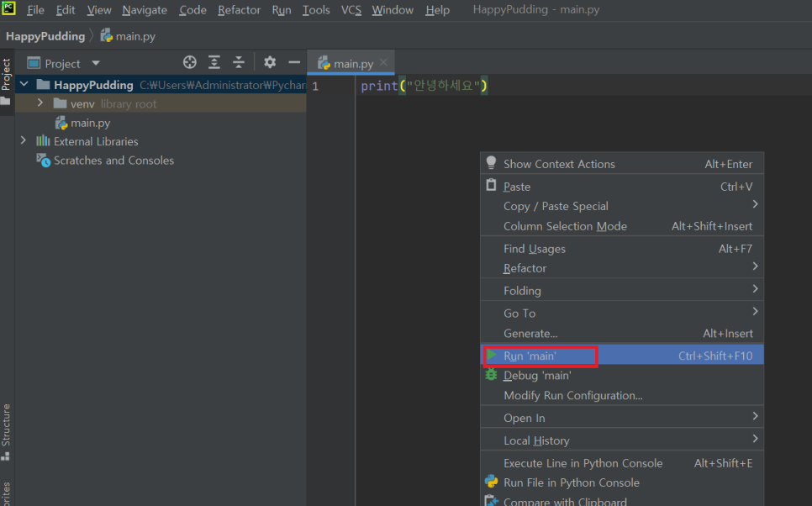Click the venv folder icon

coord(60,103)
